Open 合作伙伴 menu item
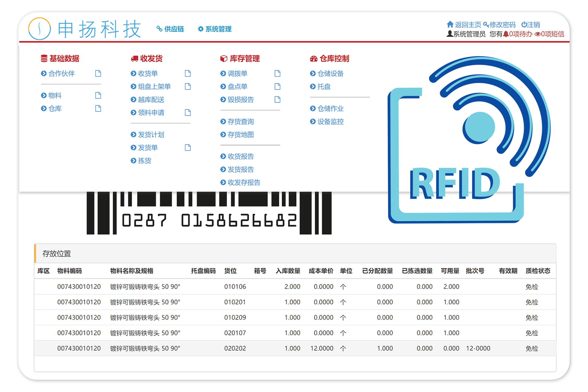 point(58,73)
